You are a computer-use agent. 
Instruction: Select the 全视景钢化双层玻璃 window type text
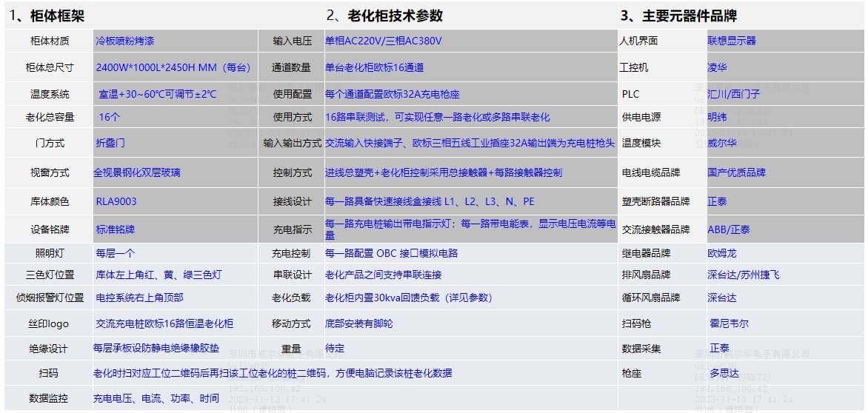coord(137,172)
